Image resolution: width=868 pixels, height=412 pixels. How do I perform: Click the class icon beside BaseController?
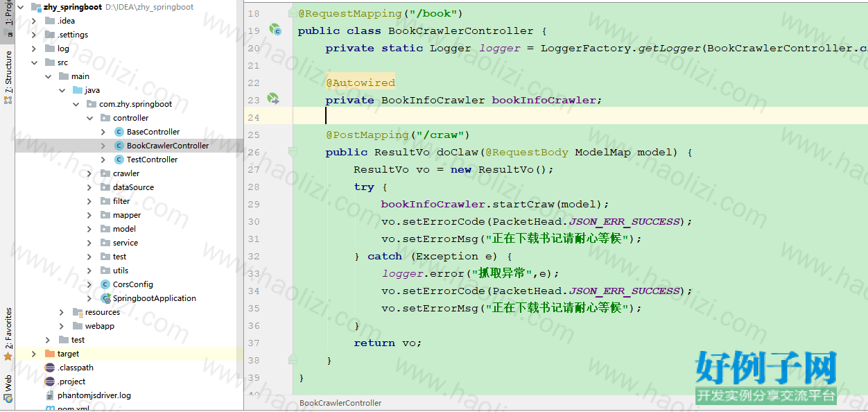pos(119,132)
